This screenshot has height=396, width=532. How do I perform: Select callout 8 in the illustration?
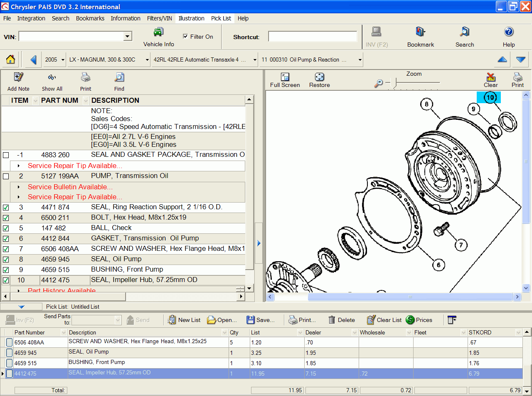point(426,104)
